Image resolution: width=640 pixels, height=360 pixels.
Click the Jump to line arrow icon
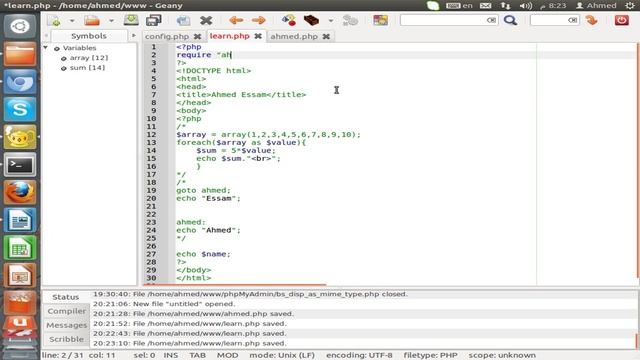pos(591,20)
